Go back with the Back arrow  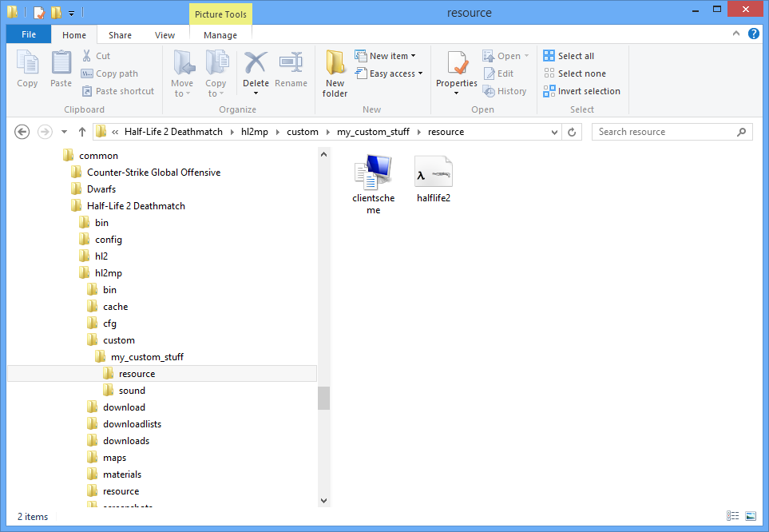(22, 132)
